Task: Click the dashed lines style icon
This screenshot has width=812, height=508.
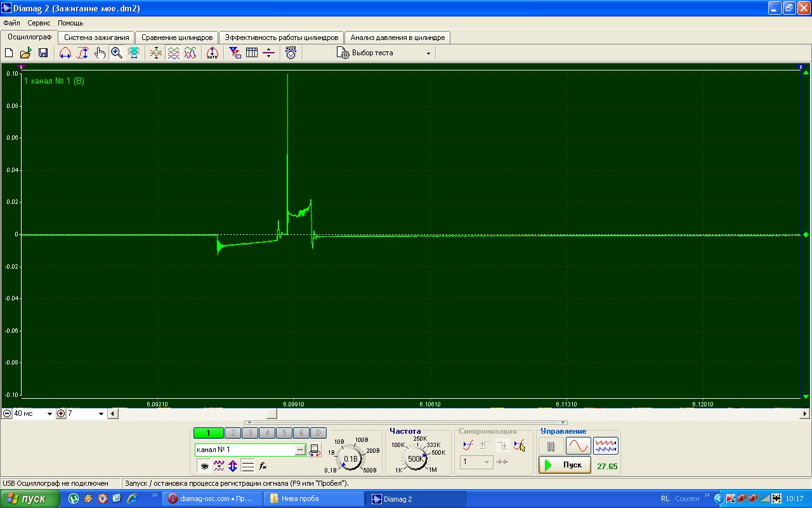Action: pos(247,466)
